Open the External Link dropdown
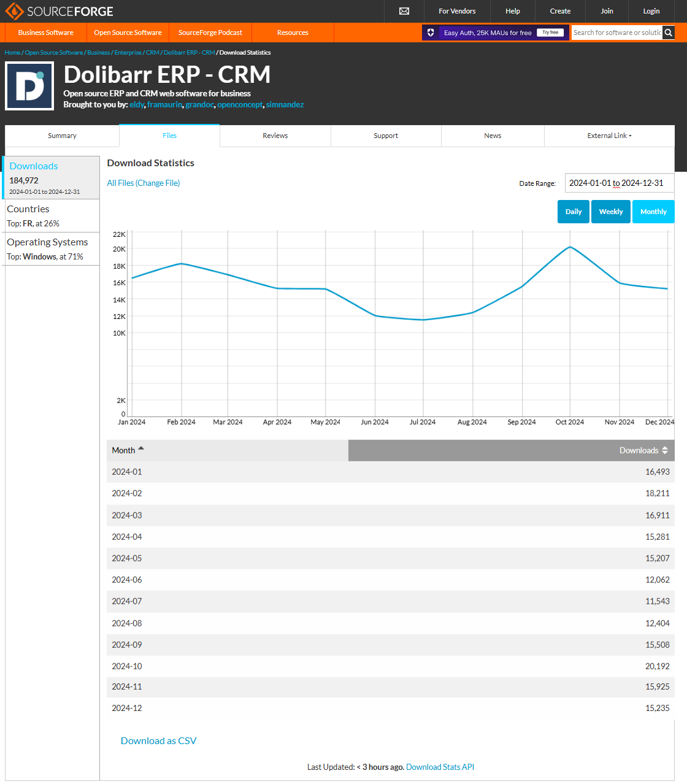Image resolution: width=687 pixels, height=784 pixels. pyautogui.click(x=609, y=136)
